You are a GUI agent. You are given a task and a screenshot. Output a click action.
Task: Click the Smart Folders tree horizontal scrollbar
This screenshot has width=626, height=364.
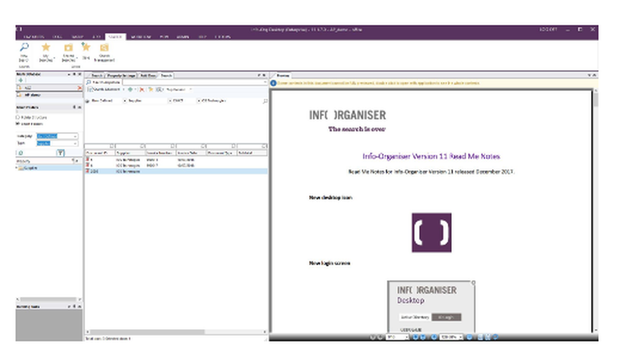(x=49, y=299)
